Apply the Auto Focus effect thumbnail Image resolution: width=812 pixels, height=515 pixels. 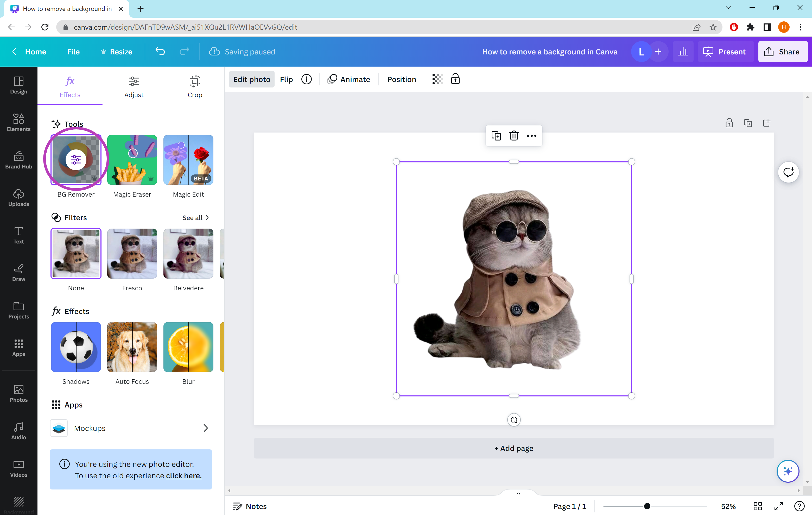(132, 347)
